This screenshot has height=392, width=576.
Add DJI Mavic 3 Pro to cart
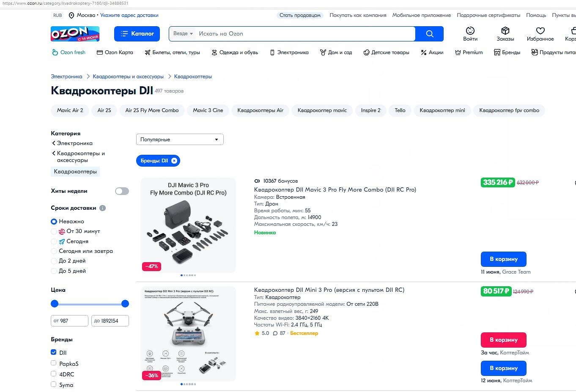[503, 259]
